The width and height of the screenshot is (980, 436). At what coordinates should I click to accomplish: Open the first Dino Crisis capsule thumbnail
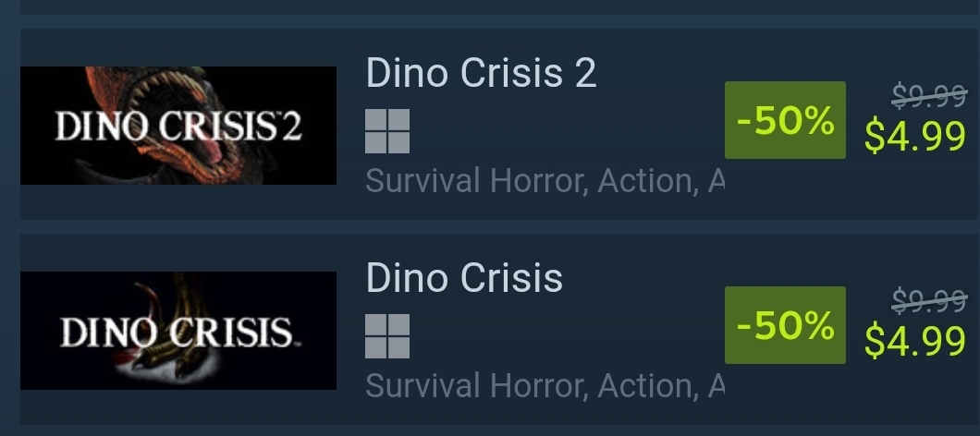tap(178, 331)
